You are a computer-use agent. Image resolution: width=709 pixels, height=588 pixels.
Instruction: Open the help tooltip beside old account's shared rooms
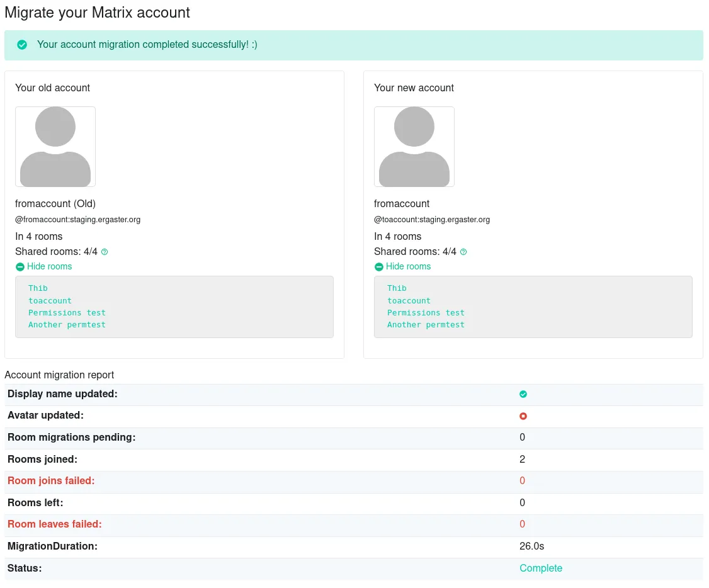tap(104, 251)
